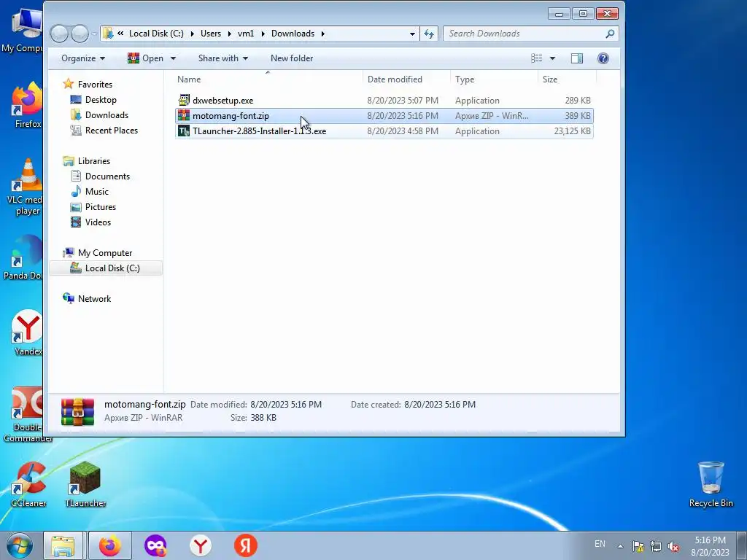Show hidden tray icons arrow

coord(620,546)
